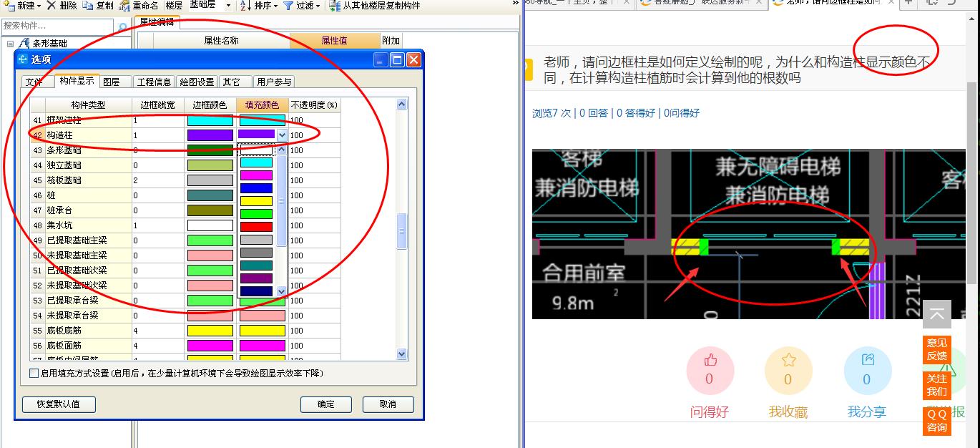Viewport: 980px width, 448px height.
Task: Open the 新建 dropdown arrow
Action: [39, 6]
